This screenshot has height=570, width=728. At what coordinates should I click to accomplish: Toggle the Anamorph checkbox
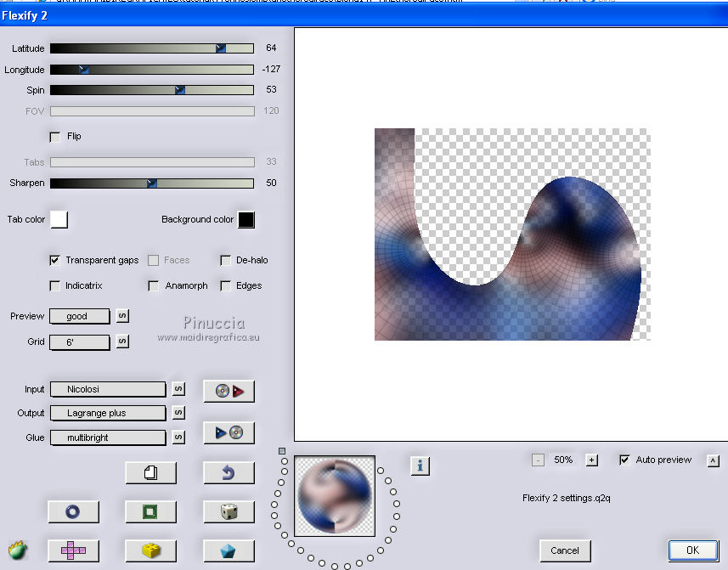tap(153, 285)
